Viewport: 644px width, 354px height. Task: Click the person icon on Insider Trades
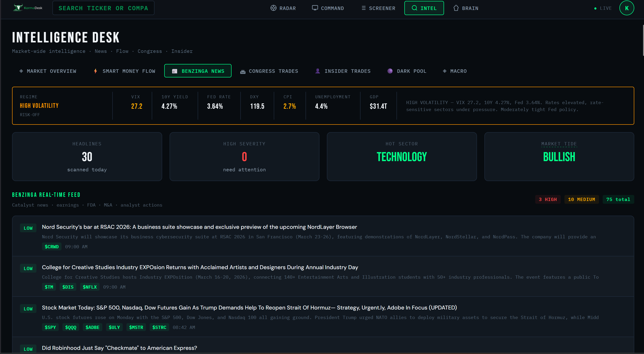pyautogui.click(x=318, y=71)
